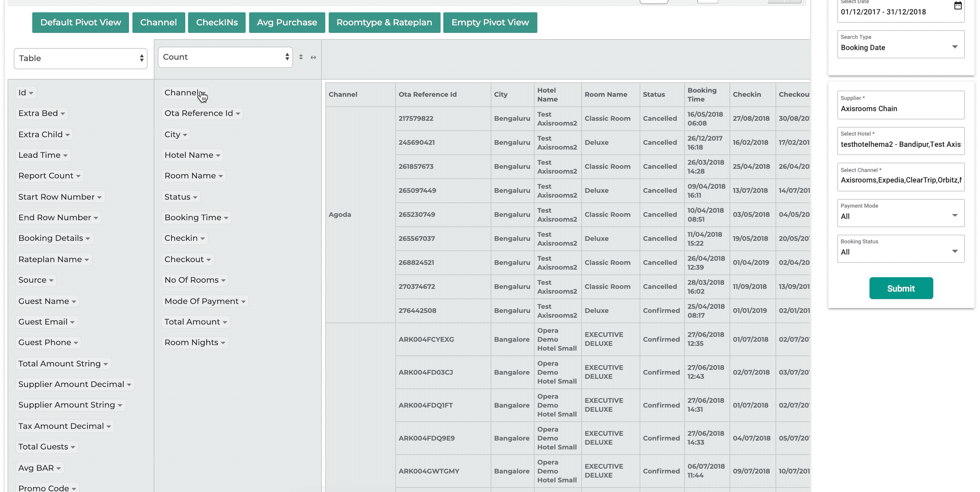The image size is (980, 492).
Task: Click the column sort order arrow icon
Action: (x=313, y=57)
